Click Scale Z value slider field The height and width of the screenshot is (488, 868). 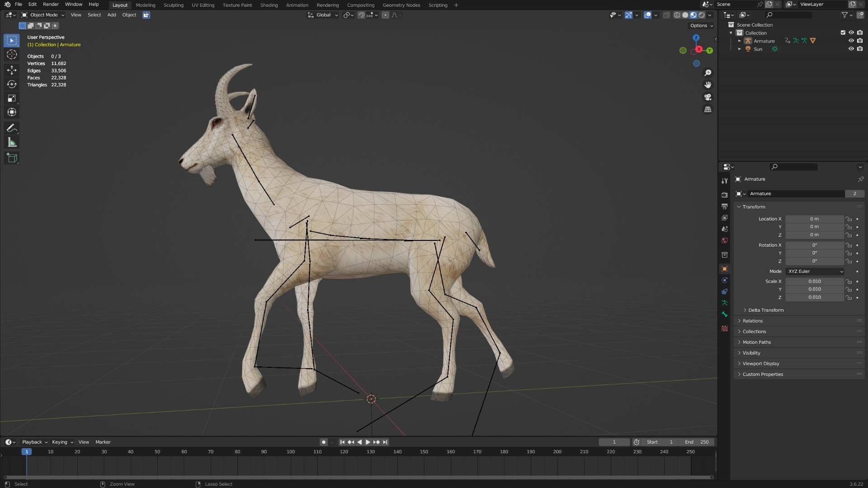pos(815,298)
